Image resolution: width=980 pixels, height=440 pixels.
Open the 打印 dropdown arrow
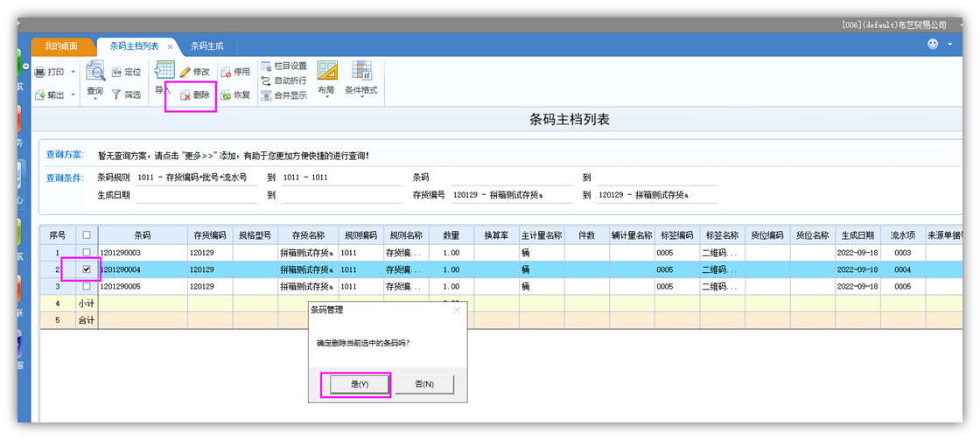73,73
